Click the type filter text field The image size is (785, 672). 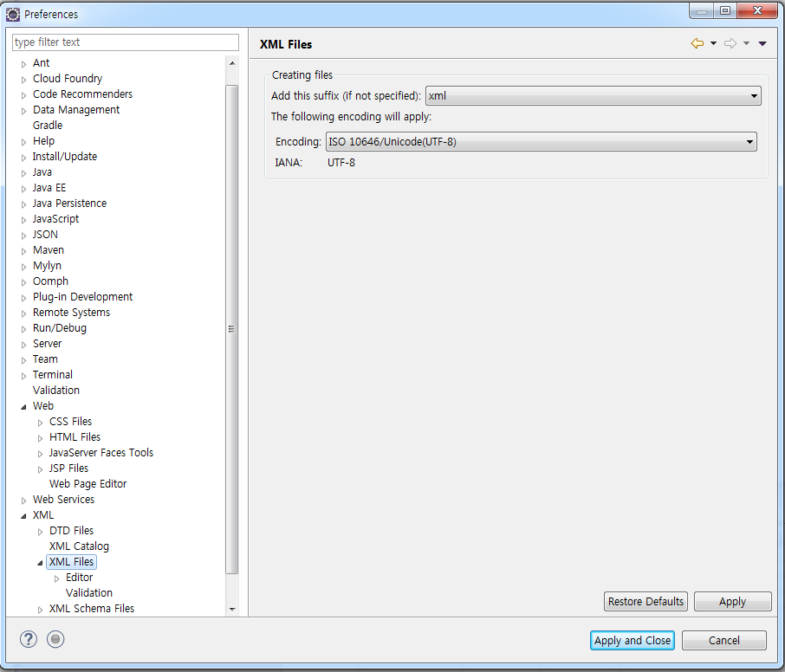click(125, 42)
